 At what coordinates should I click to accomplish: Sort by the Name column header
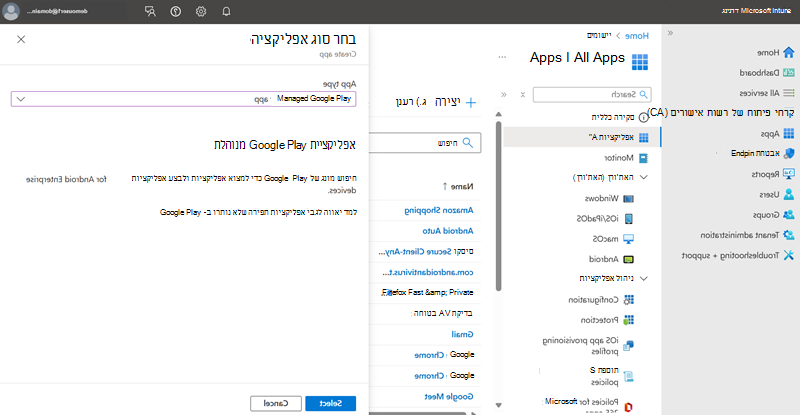(458, 187)
